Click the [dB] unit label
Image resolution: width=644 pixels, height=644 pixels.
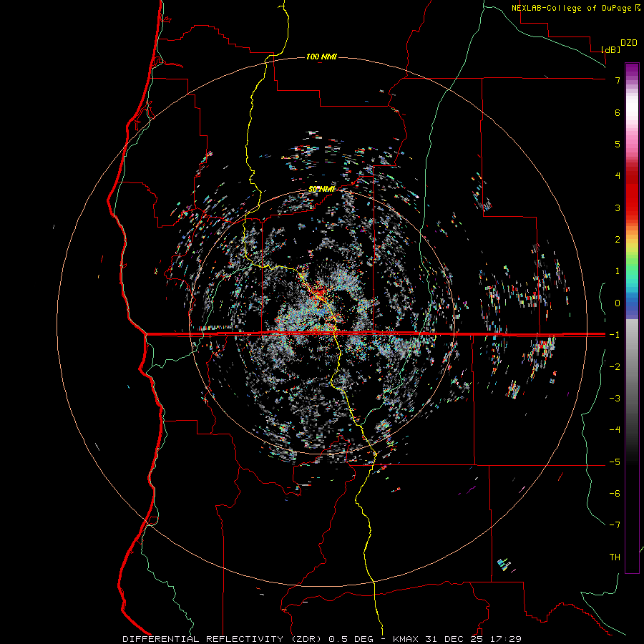tap(610, 49)
